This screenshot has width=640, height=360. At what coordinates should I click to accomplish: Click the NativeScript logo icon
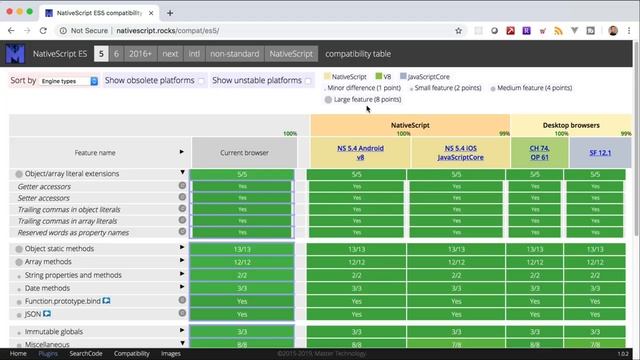(15, 53)
